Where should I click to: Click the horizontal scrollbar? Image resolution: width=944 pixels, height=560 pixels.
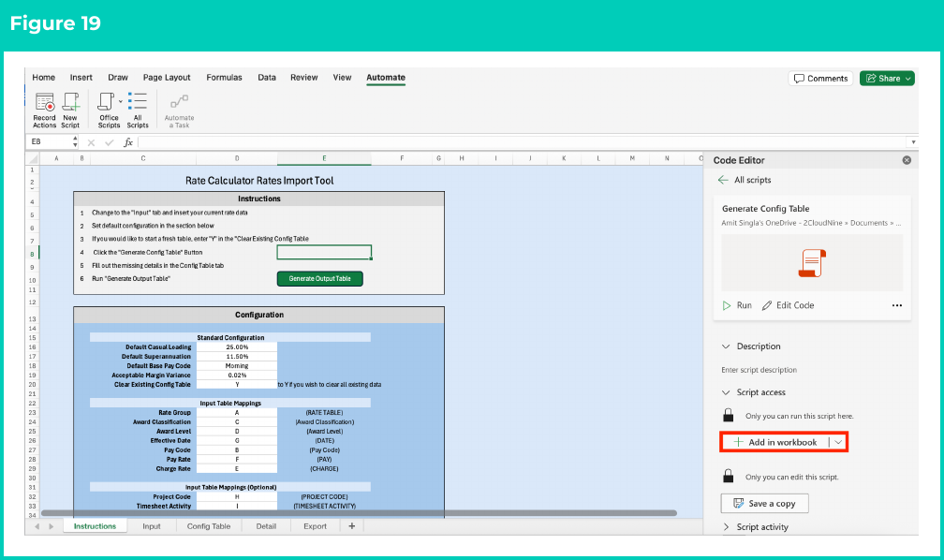click(359, 513)
